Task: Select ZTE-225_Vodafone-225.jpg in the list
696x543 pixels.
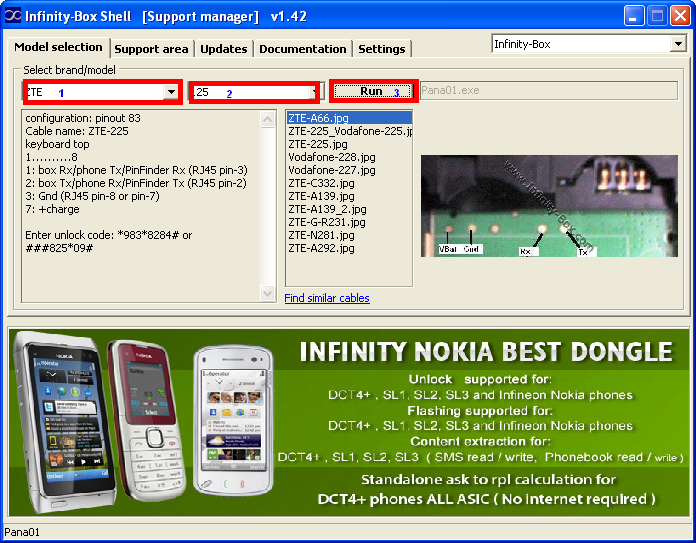Action: (x=349, y=131)
